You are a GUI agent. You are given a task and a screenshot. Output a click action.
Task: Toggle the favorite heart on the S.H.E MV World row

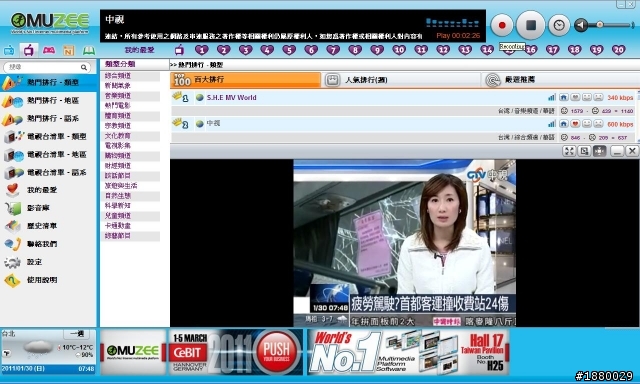575,98
